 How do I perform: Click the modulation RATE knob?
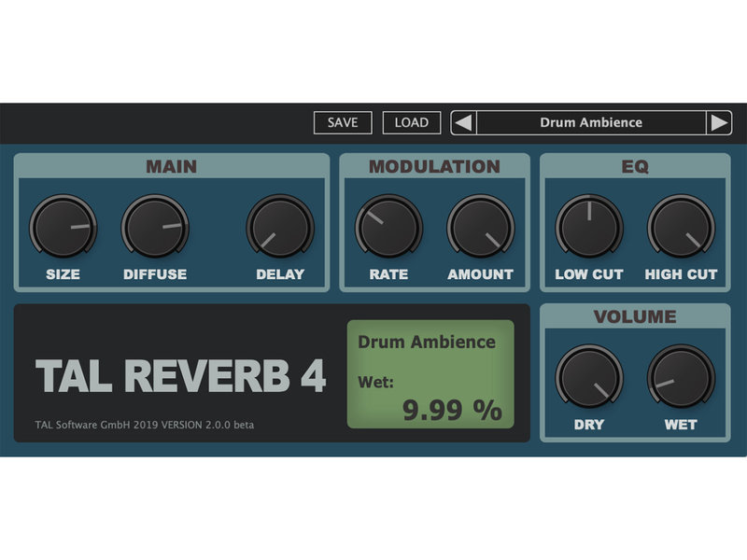click(x=388, y=227)
